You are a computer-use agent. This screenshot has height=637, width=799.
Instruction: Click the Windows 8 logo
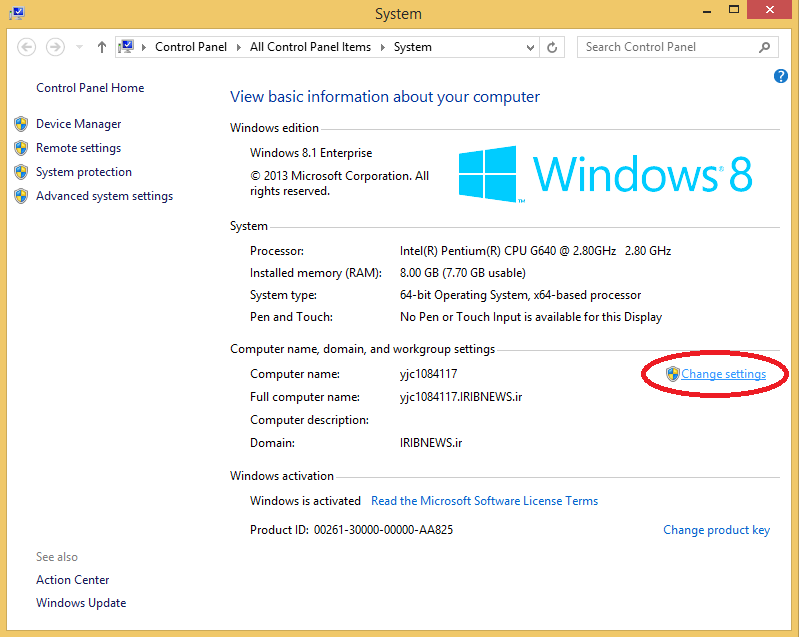605,174
